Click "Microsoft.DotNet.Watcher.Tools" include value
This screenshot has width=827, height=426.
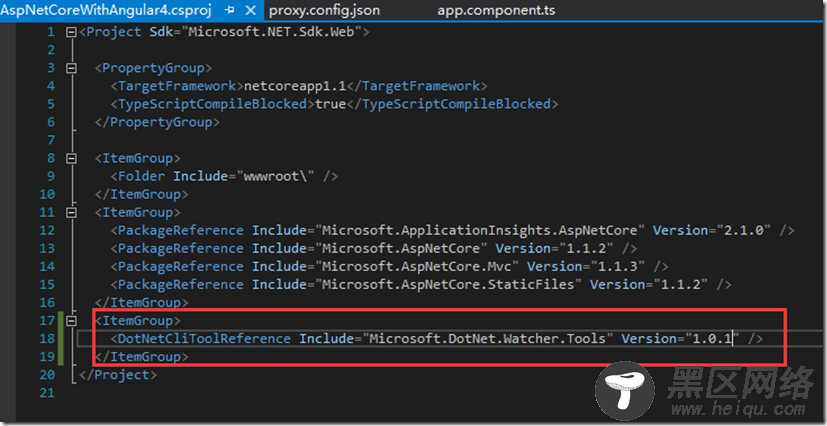click(x=488, y=338)
